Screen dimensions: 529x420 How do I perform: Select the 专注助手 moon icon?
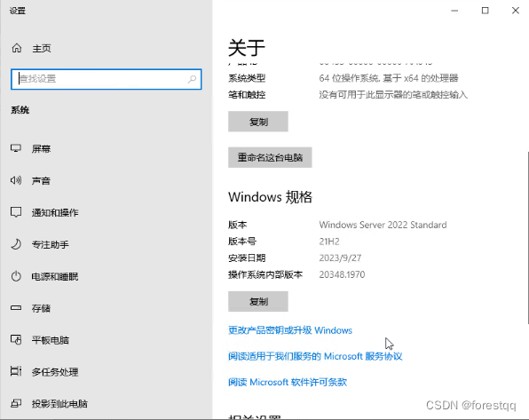point(16,244)
